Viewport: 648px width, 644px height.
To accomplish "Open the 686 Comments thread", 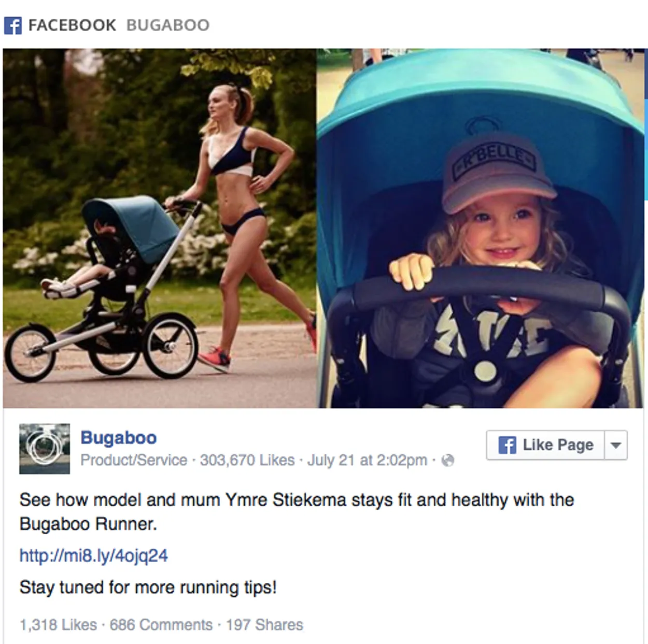I will tap(161, 625).
